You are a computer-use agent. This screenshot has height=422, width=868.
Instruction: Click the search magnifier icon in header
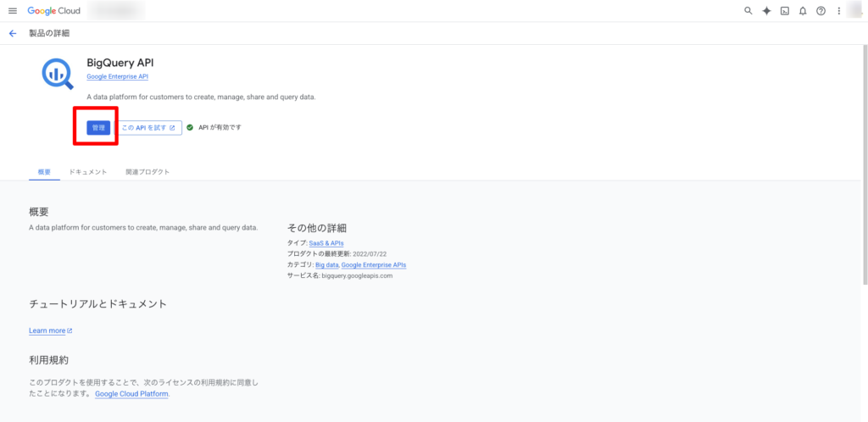(x=748, y=11)
